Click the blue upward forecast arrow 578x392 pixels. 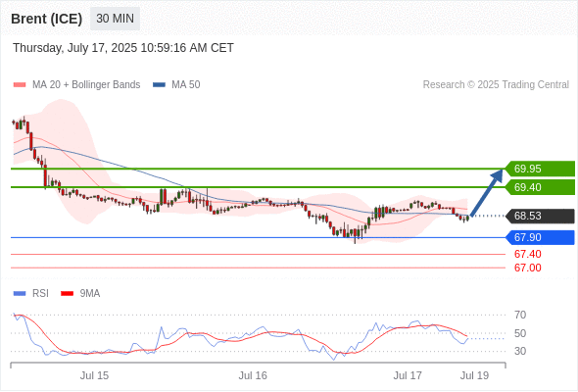[487, 192]
